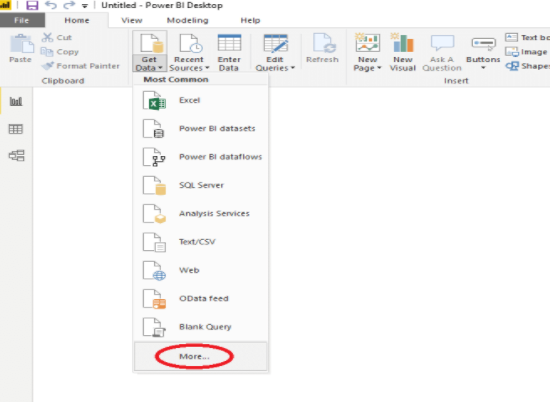Screen dimensions: 555x402
Task: Click the Copy button
Action: click(60, 52)
